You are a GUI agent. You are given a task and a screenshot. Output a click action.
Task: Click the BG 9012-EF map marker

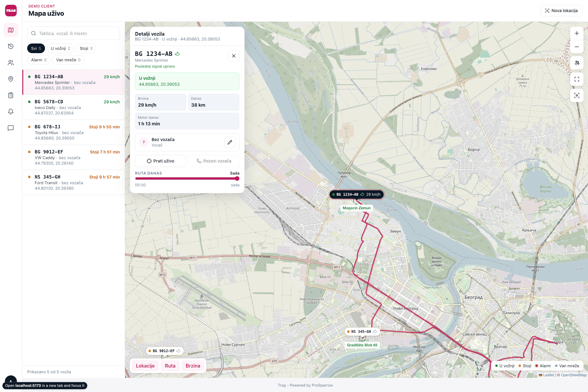[x=165, y=351]
